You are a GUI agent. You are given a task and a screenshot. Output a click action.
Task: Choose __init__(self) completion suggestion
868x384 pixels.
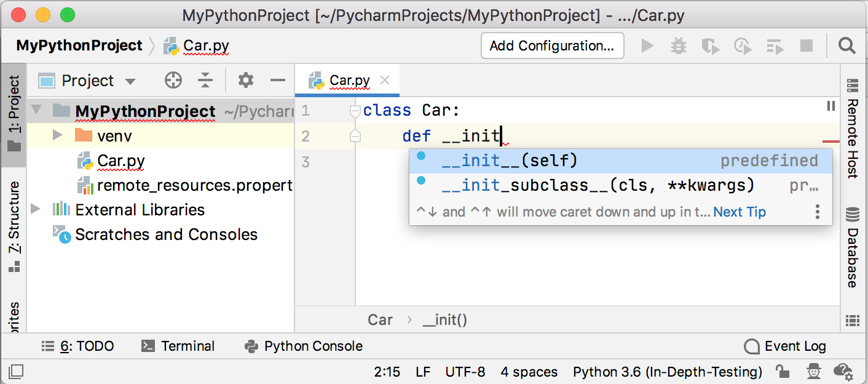[621, 161]
